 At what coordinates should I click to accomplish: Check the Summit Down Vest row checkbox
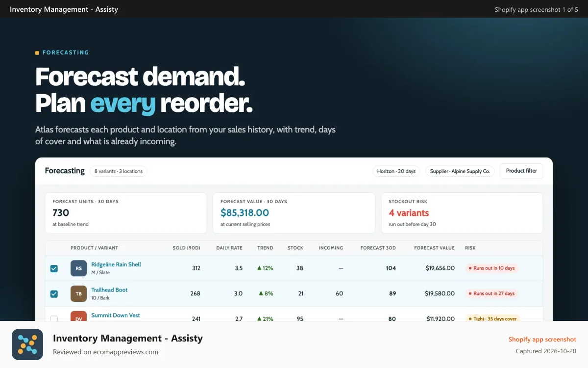coord(54,318)
